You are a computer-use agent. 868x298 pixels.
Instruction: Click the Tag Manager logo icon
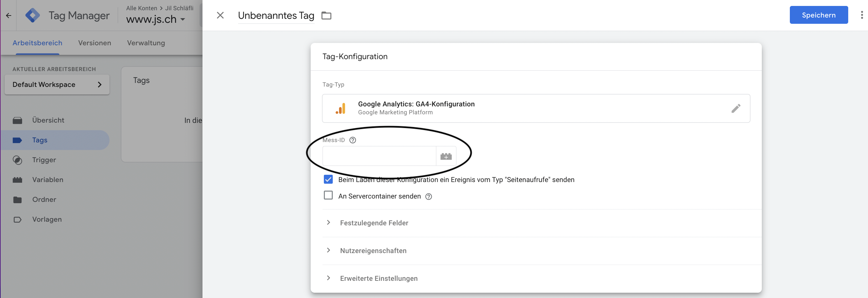click(33, 16)
